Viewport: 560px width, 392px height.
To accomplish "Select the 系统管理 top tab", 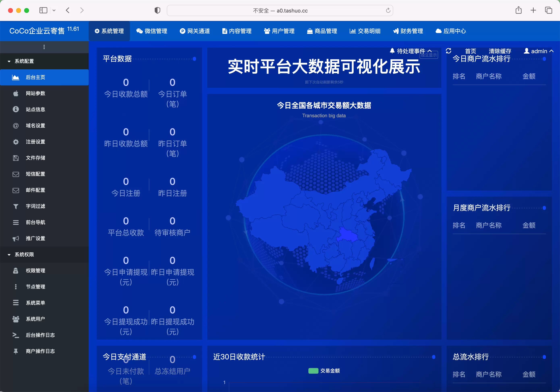I will point(109,31).
